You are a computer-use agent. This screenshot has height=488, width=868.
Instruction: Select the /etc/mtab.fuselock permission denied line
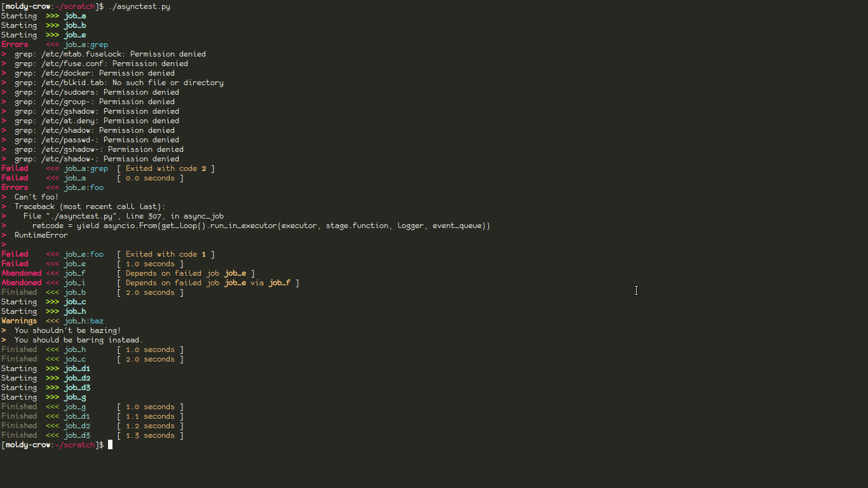pos(104,54)
